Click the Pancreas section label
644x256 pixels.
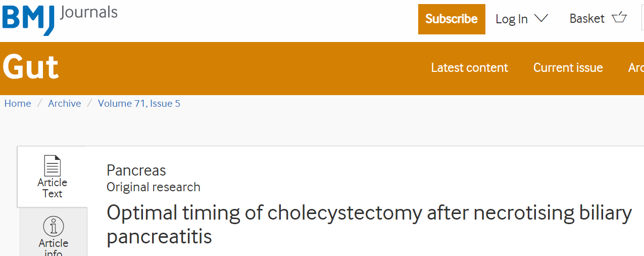136,170
